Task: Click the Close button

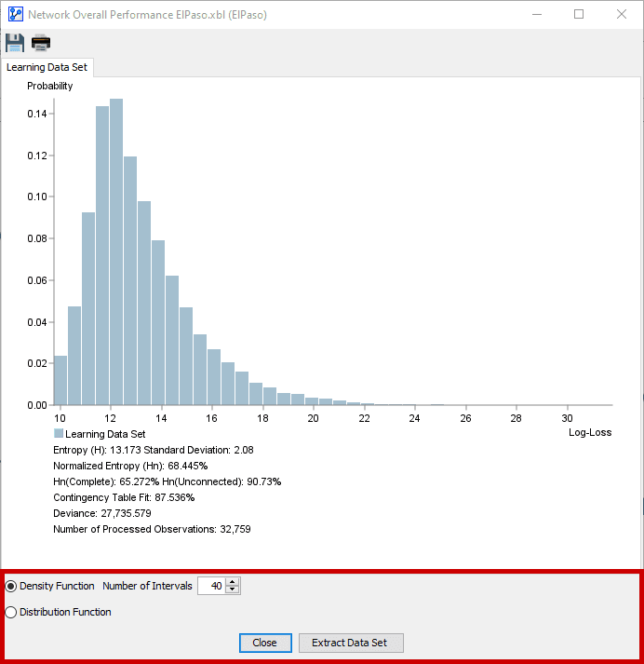Action: 265,643
